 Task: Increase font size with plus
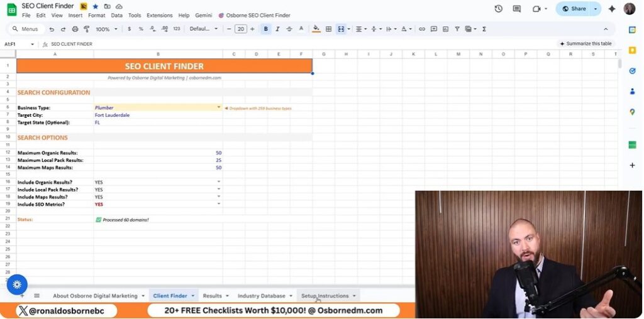click(252, 29)
